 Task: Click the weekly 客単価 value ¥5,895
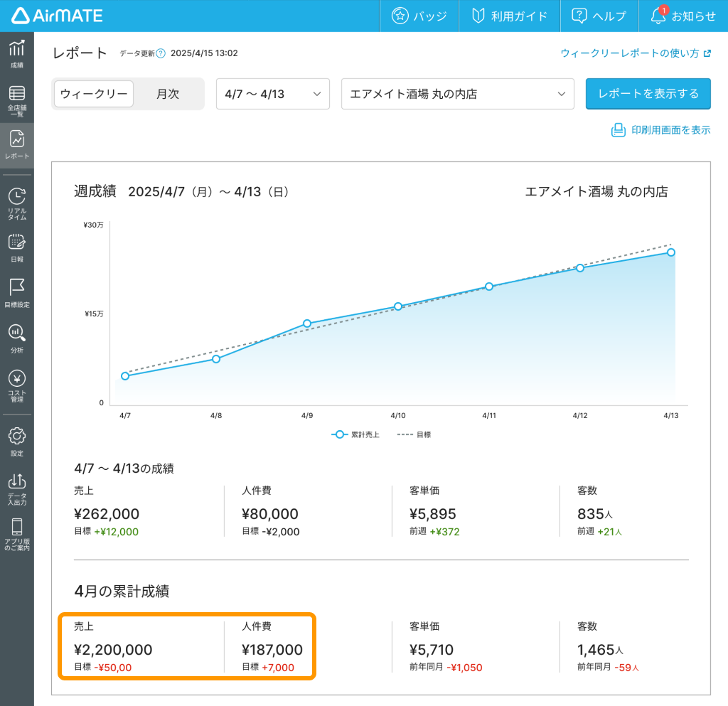coord(433,514)
